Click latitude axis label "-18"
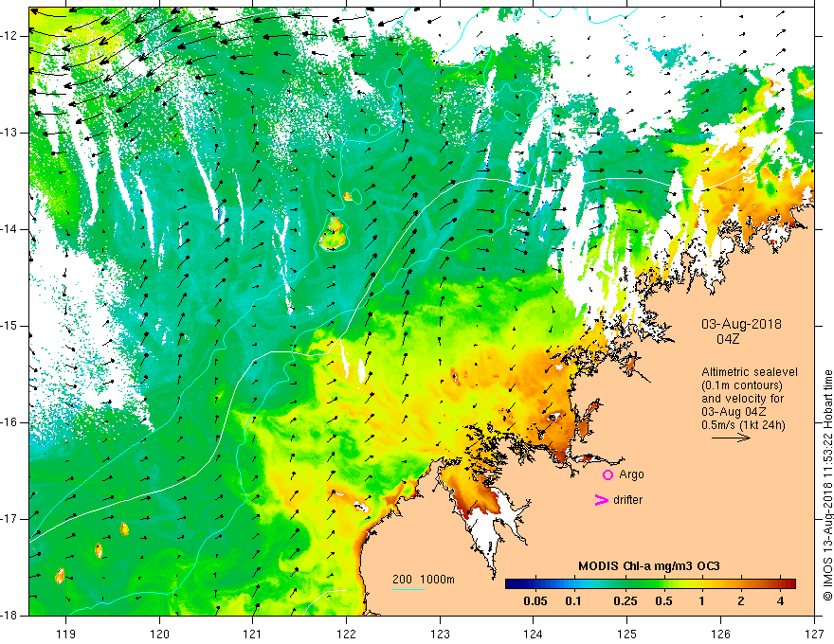 point(10,616)
